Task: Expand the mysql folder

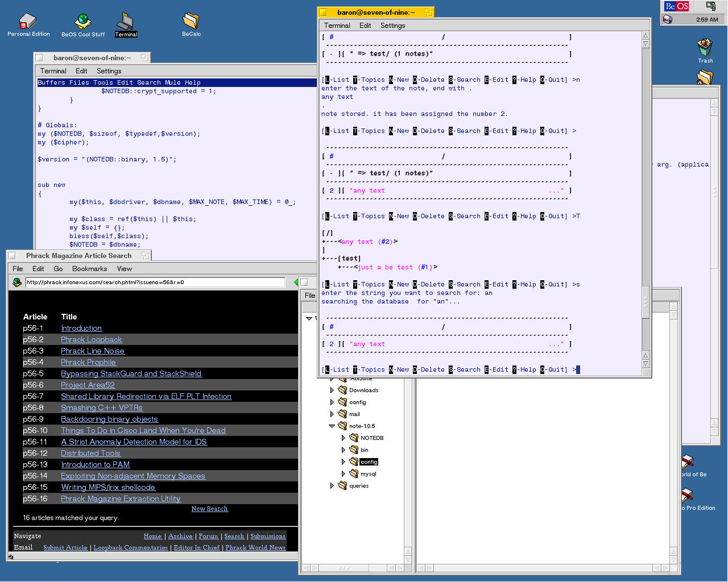Action: (x=344, y=473)
